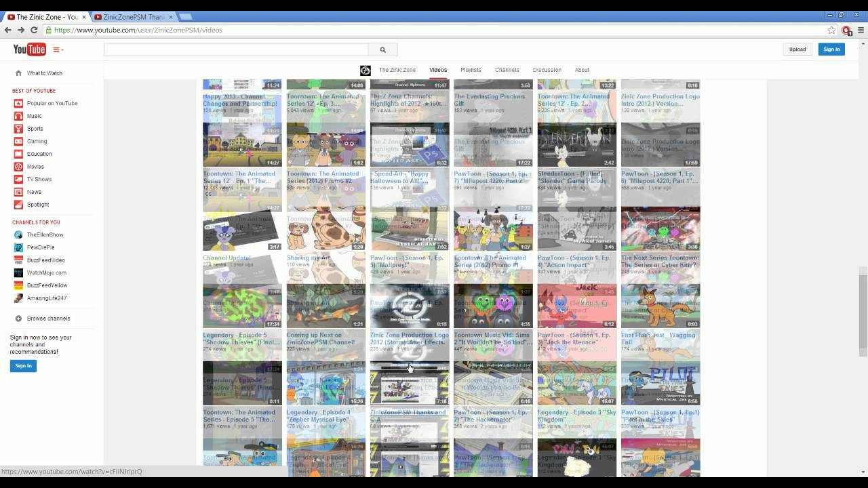Open The Zinic Zone channel home tab
868x488 pixels.
[x=397, y=70]
